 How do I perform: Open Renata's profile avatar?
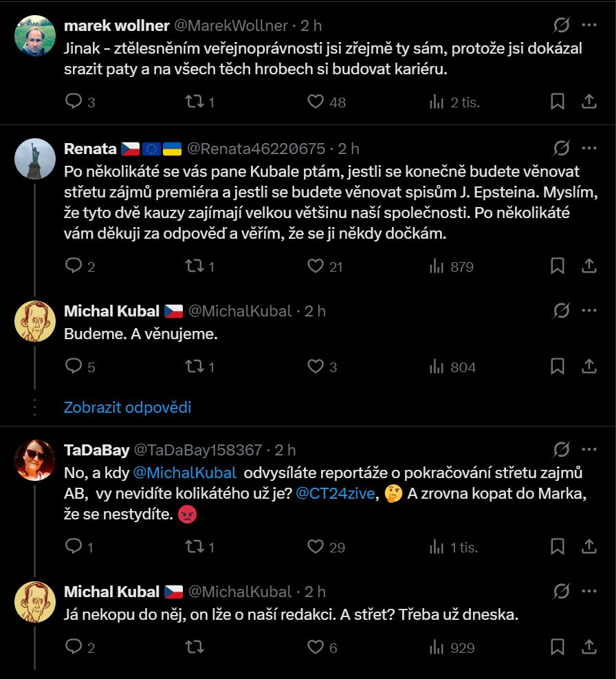[x=35, y=159]
